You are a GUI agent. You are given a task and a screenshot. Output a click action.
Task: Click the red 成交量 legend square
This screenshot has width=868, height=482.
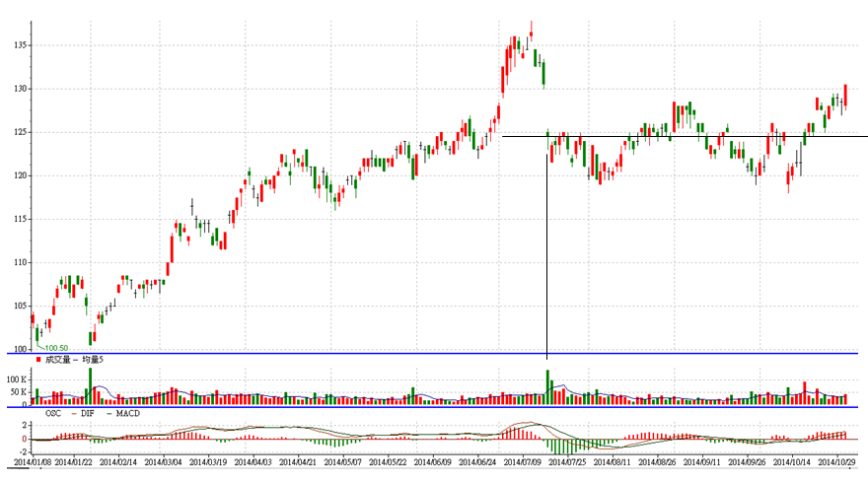pyautogui.click(x=38, y=360)
